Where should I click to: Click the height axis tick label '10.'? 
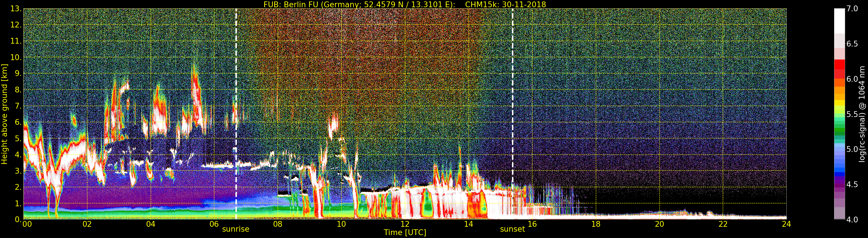point(16,57)
